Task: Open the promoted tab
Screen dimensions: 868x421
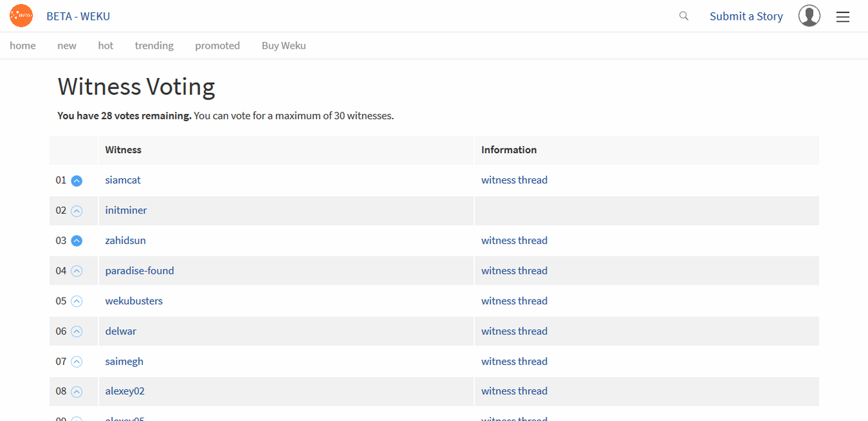Action: coord(217,45)
